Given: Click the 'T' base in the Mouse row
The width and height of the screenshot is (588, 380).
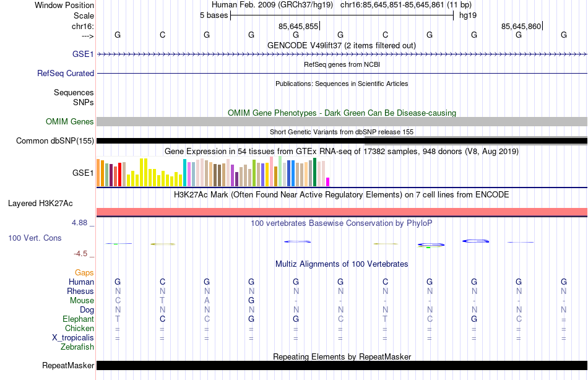Looking at the screenshot, I should [x=162, y=301].
